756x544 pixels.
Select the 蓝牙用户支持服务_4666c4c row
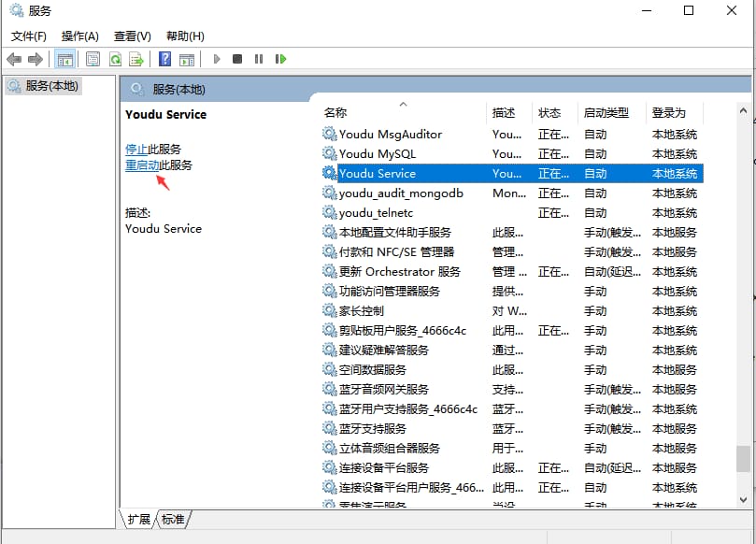point(512,409)
